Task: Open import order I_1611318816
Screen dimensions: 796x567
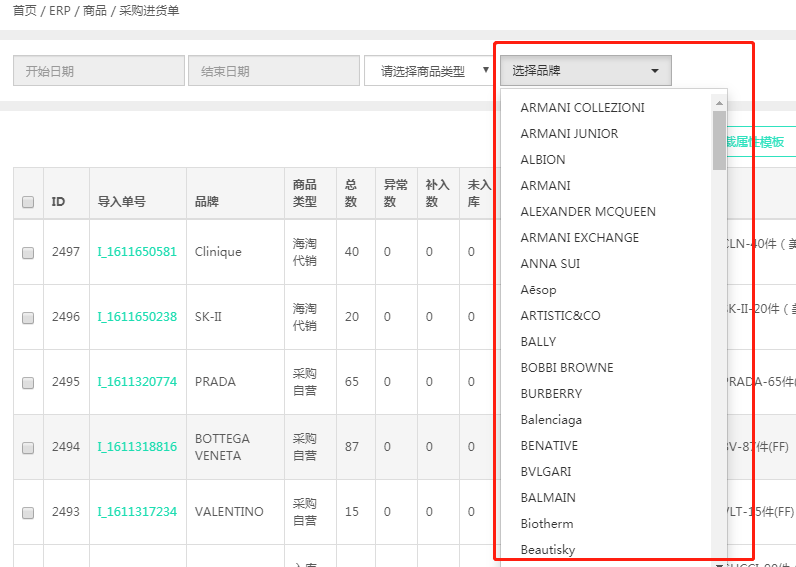Action: 137,447
